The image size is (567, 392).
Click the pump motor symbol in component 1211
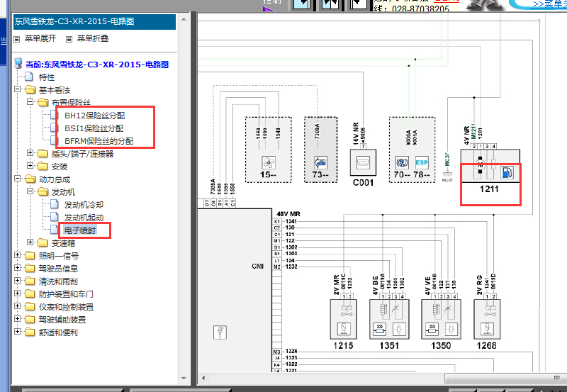click(x=481, y=164)
